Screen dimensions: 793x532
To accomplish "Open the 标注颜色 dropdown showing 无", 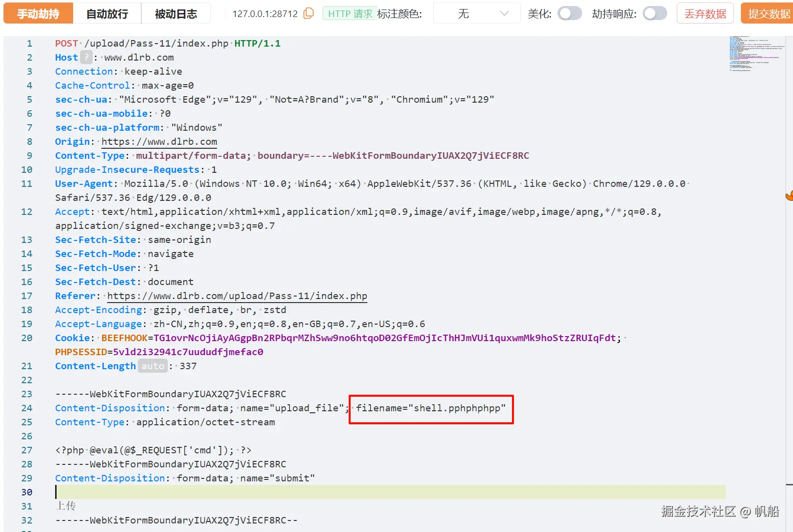I will coord(476,14).
